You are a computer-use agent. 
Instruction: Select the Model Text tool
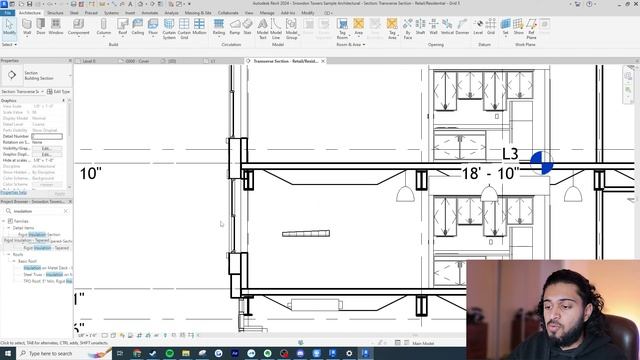pos(262,29)
